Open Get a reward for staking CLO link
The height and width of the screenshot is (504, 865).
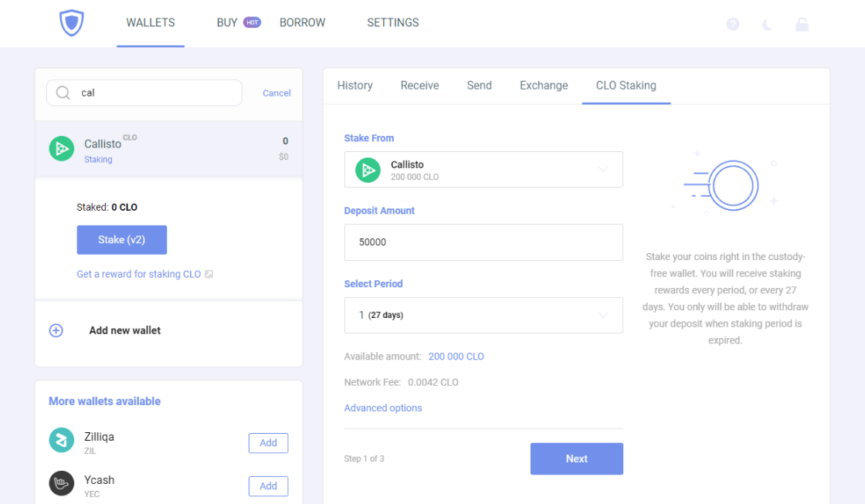tap(138, 274)
